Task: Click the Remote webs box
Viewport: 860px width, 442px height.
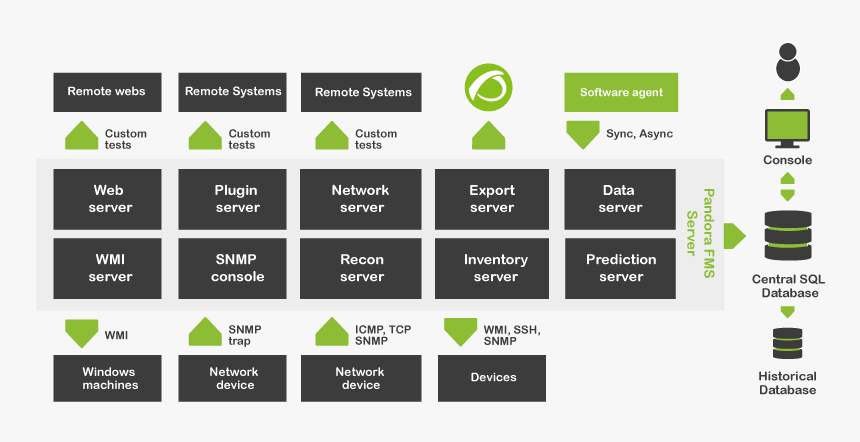Action: pos(108,92)
